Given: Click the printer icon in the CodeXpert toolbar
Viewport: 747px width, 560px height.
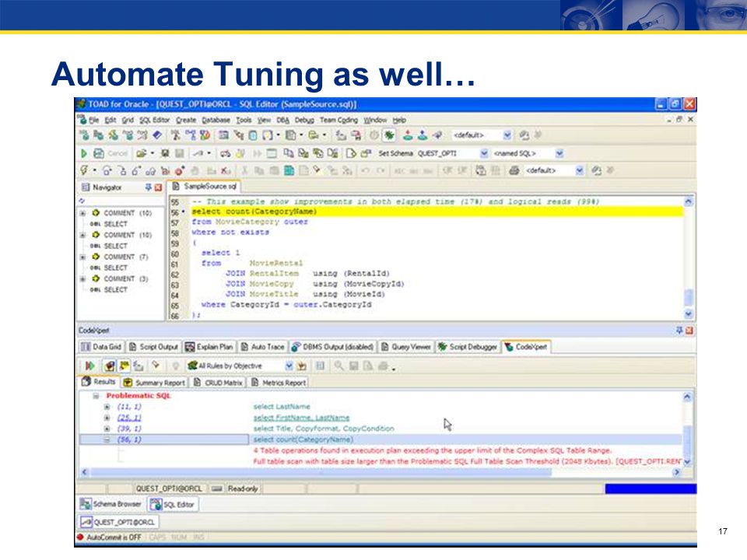Looking at the screenshot, I should (383, 366).
